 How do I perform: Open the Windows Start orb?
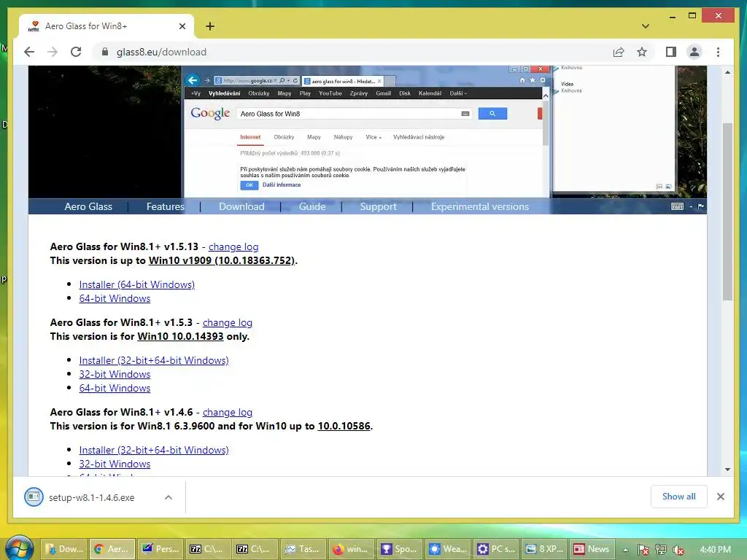point(19,548)
